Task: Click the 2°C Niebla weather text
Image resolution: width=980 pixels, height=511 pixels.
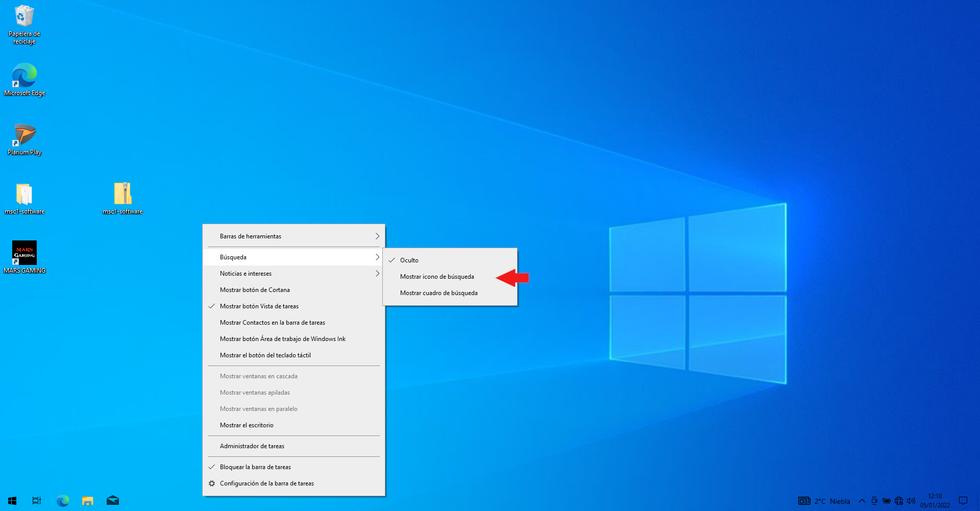Action: (x=832, y=501)
